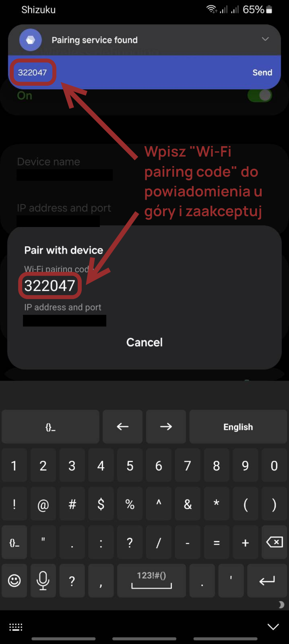
Task: Toggle the wireless debugging On switch
Action: (x=260, y=95)
